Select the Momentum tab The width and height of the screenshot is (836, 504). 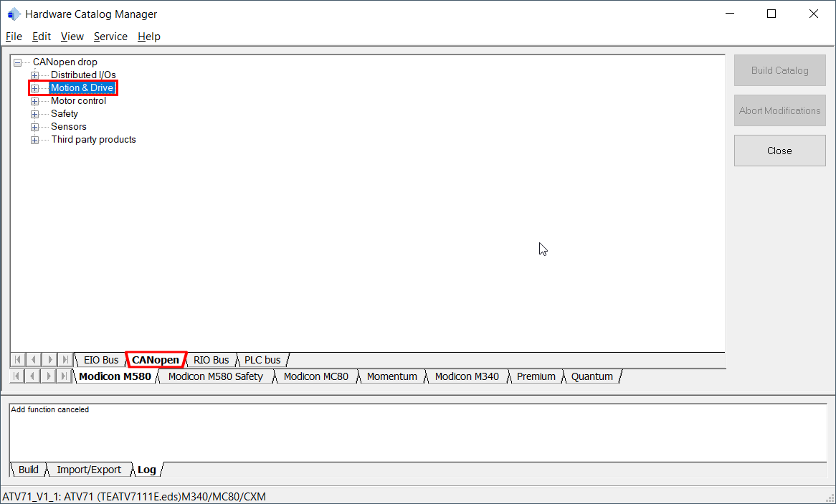coord(392,376)
